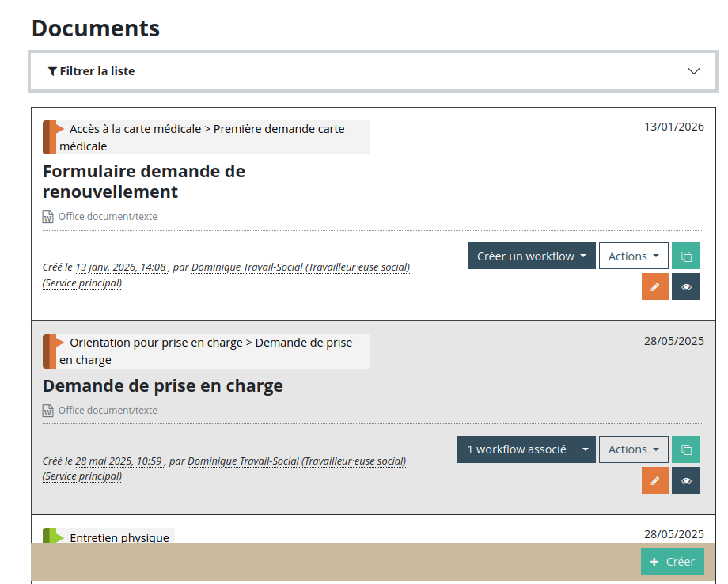728x584 pixels.
Task: Edit Demande de prise en charge with pencil icon
Action: tap(654, 480)
